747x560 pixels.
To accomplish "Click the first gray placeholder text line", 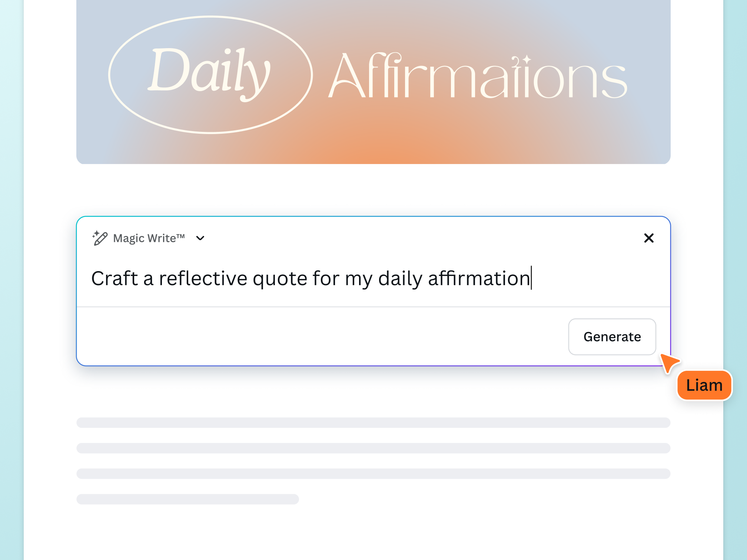I will click(373, 423).
